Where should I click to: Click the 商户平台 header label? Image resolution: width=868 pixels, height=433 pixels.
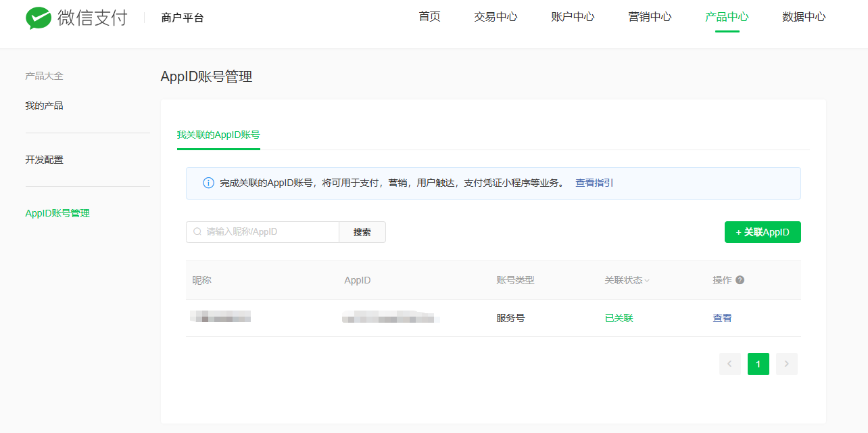click(183, 18)
